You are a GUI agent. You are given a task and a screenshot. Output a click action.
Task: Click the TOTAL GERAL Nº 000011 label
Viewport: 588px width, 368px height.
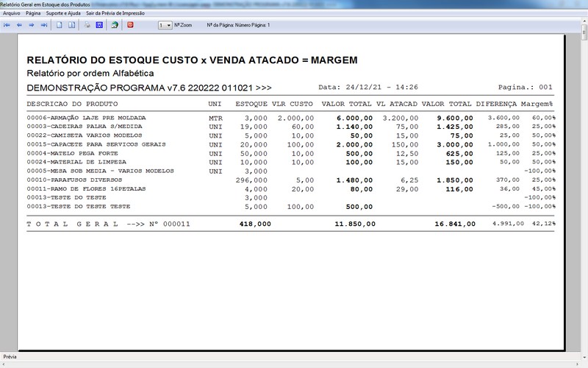point(108,224)
